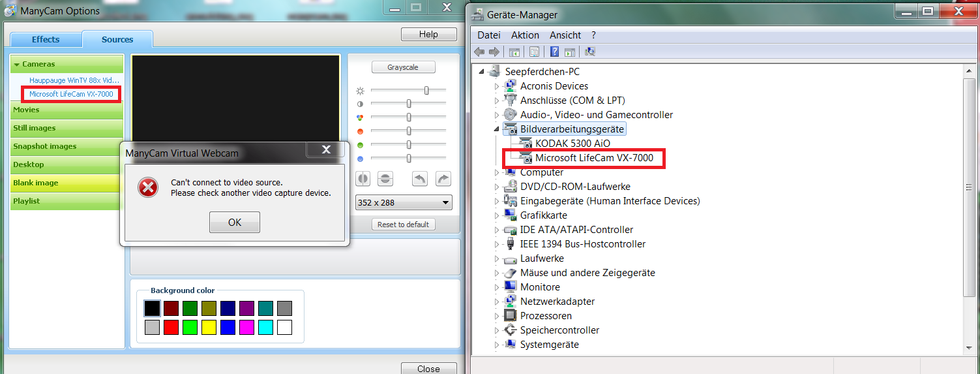Click Reset to default button
Screen dimensions: 980x374
click(403, 225)
